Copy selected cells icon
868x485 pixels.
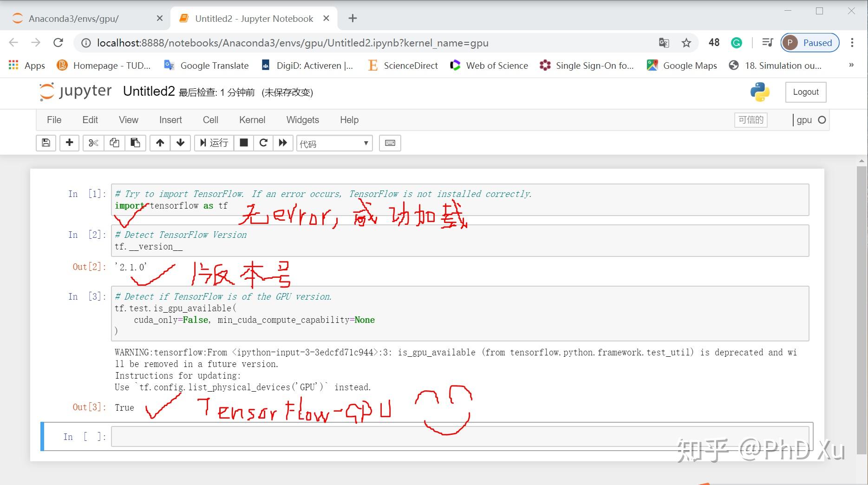click(114, 143)
